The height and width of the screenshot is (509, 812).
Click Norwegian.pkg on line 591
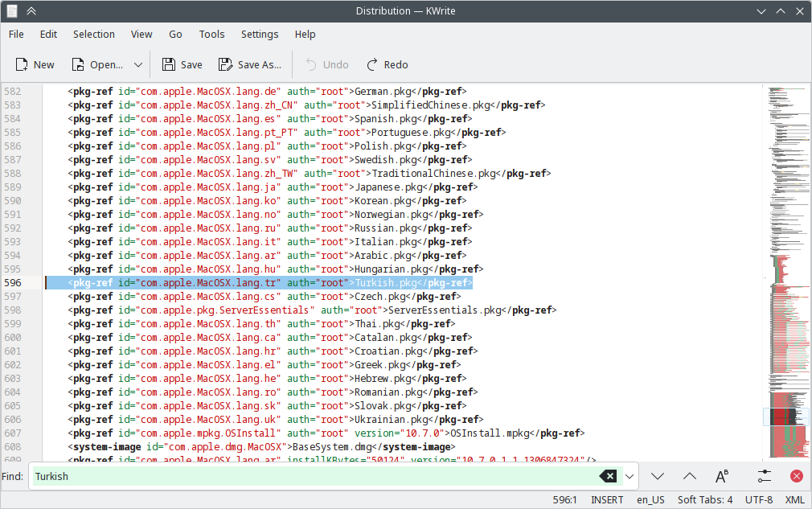point(392,215)
